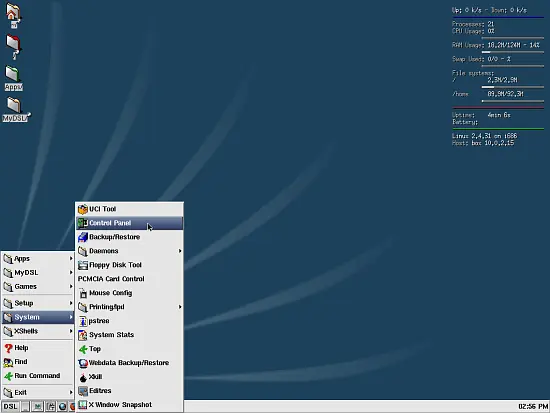Open Find from the DSL menu

pos(38,362)
